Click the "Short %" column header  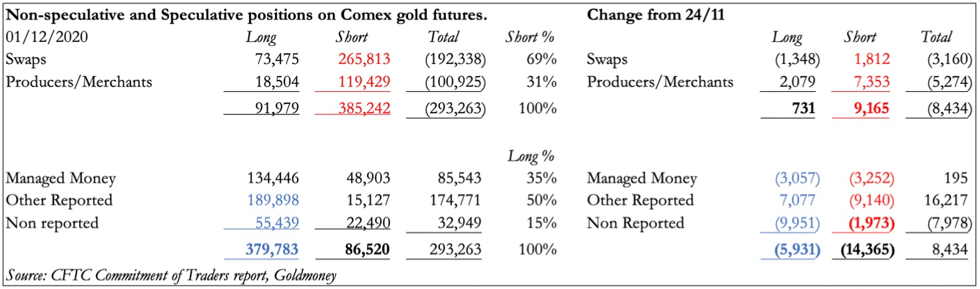530,37
